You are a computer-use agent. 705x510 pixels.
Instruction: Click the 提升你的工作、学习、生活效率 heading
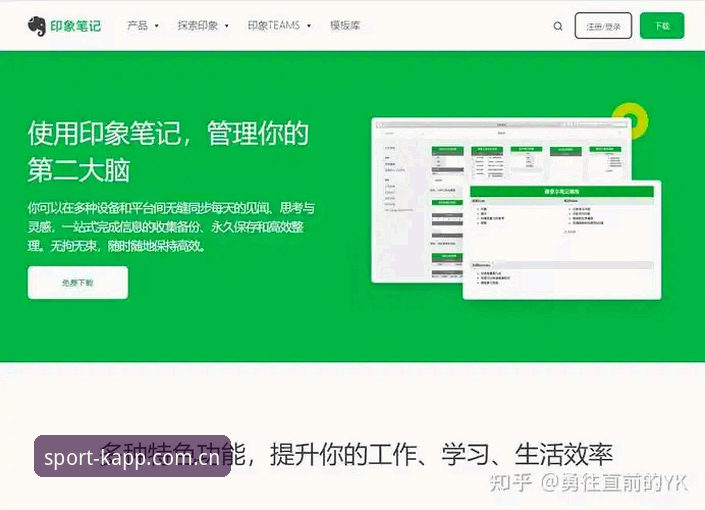(442, 454)
